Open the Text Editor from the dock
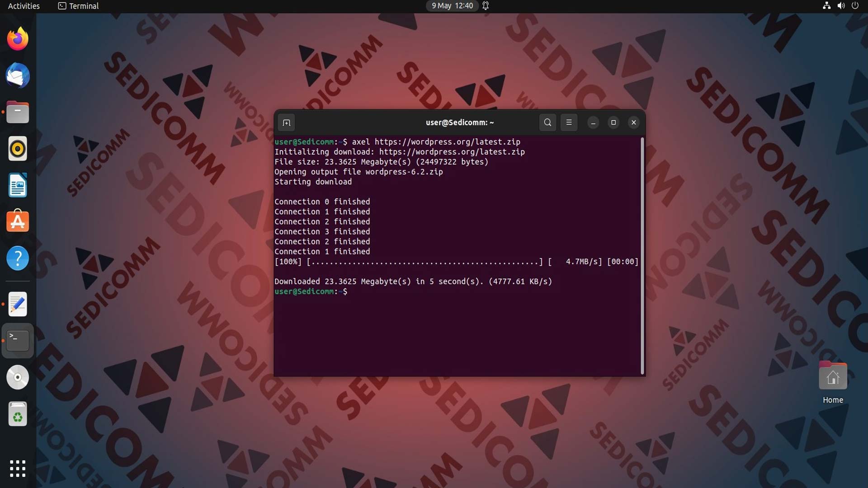Image resolution: width=868 pixels, height=488 pixels. point(18,304)
